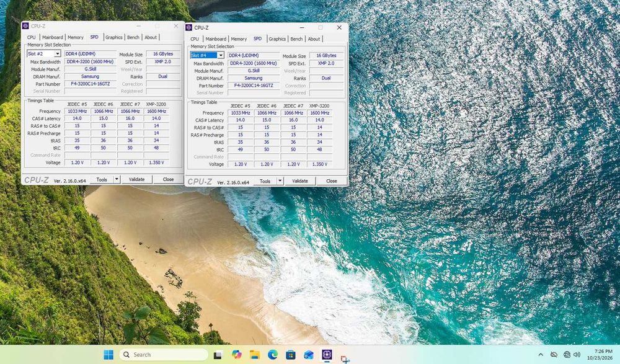Open Task View from the taskbar

(x=218, y=355)
